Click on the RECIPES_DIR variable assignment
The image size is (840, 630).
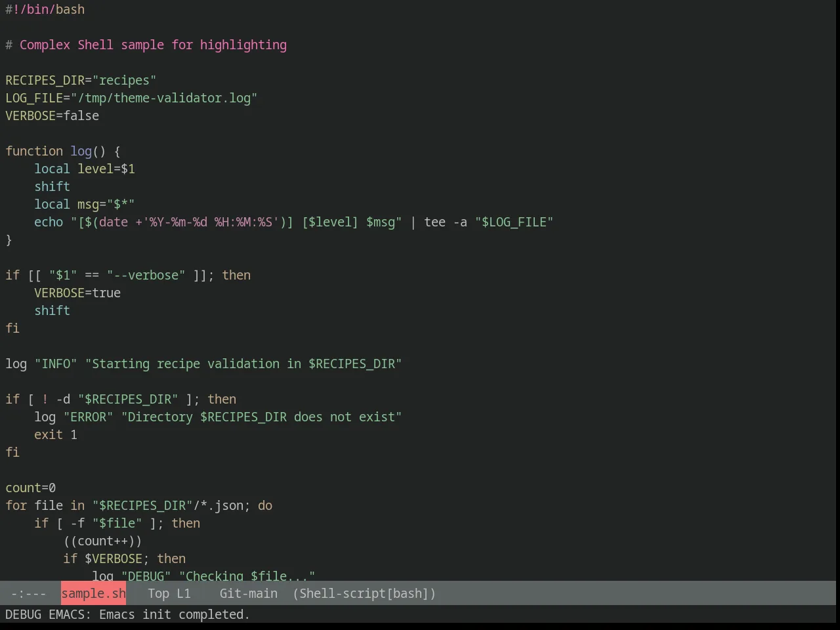pyautogui.click(x=81, y=80)
